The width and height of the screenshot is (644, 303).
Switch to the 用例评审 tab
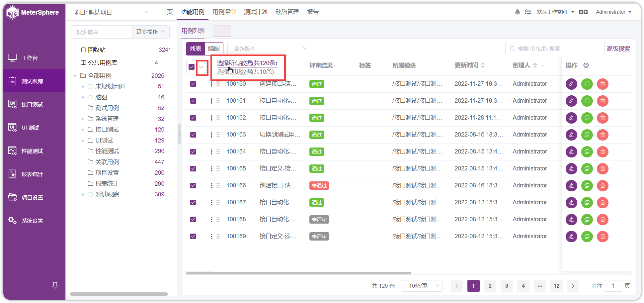click(x=224, y=12)
